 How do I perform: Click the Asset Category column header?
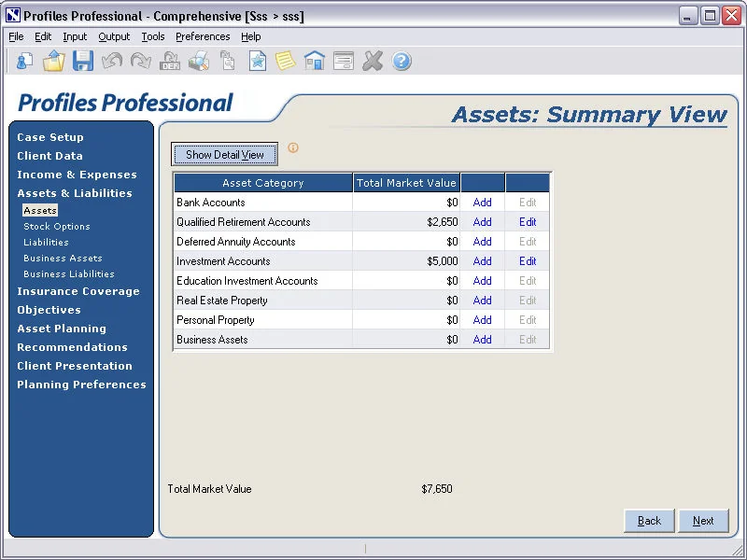(x=263, y=183)
